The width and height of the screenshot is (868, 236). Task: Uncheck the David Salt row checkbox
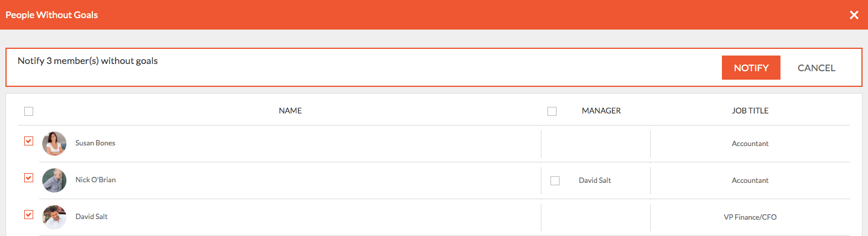click(28, 214)
